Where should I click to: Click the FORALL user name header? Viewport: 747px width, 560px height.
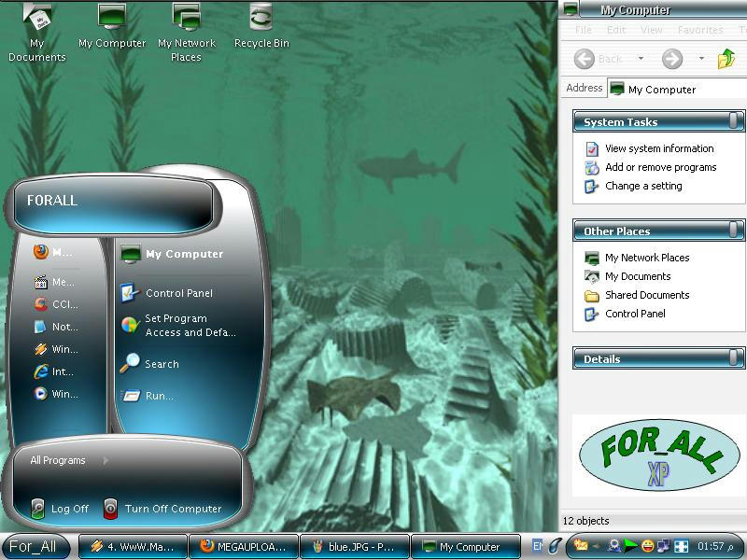[52, 201]
